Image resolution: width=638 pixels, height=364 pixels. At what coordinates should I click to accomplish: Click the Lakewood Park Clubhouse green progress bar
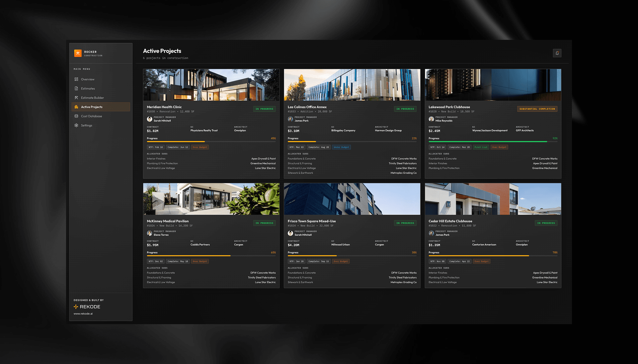[x=488, y=142]
